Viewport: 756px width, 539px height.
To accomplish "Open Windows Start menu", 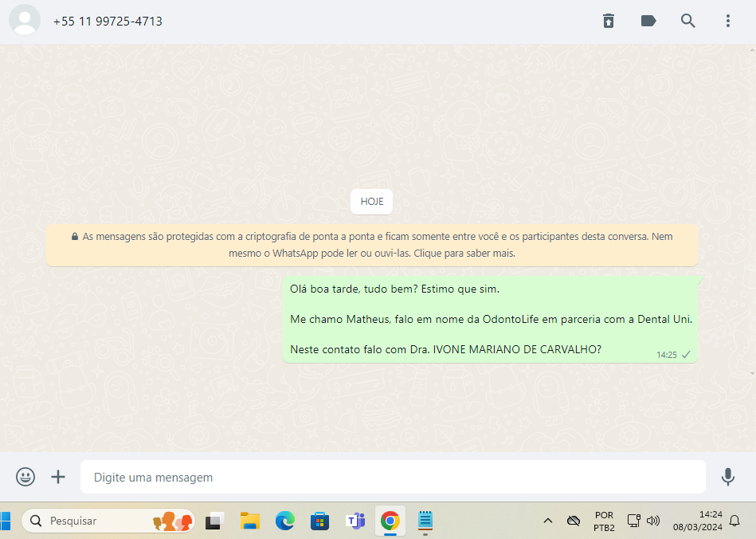I will tap(5, 521).
